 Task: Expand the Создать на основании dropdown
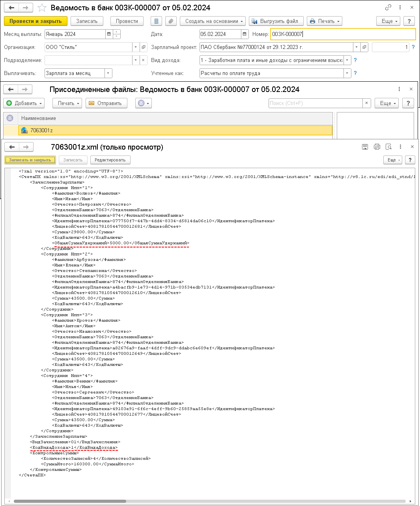(213, 21)
